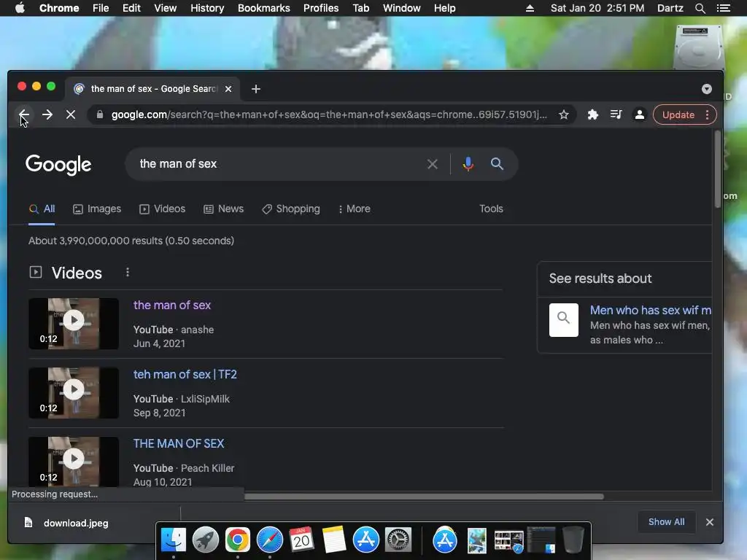This screenshot has width=747, height=560.
Task: Play the Peach Killer video thumbnail
Action: (74, 461)
